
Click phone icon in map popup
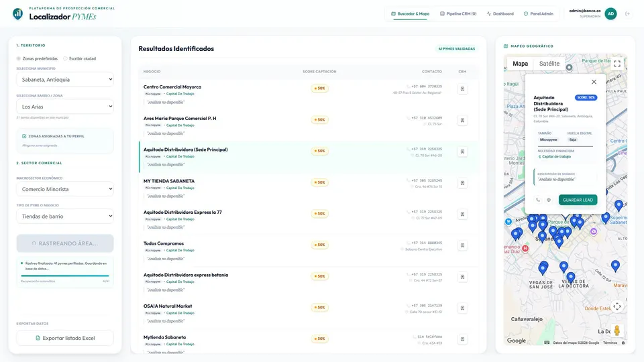tap(538, 200)
